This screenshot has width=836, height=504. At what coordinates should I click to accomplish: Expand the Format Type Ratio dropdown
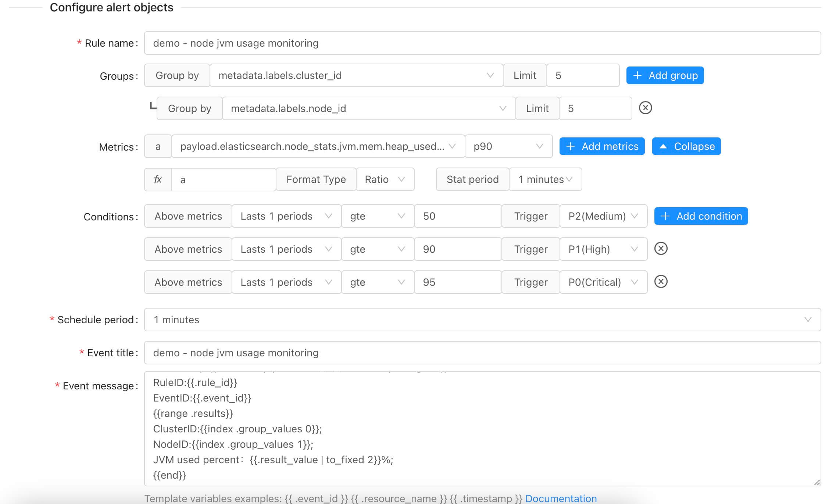385,180
